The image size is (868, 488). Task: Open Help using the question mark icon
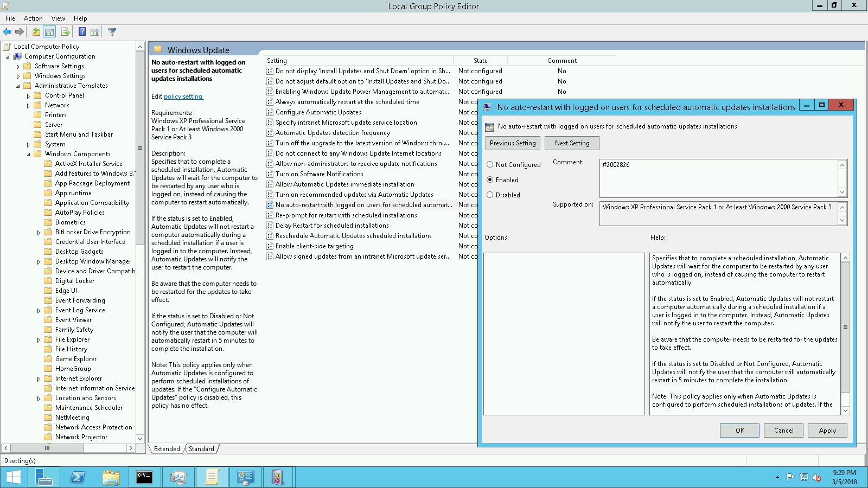point(81,31)
